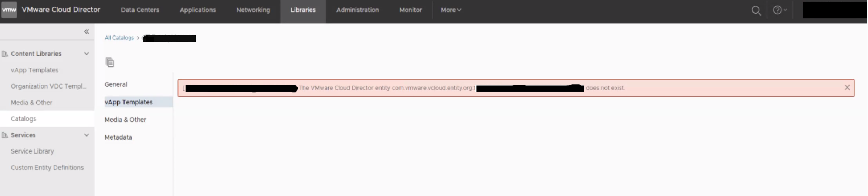Open the Metadata catalog section
868x196 pixels.
(x=118, y=137)
